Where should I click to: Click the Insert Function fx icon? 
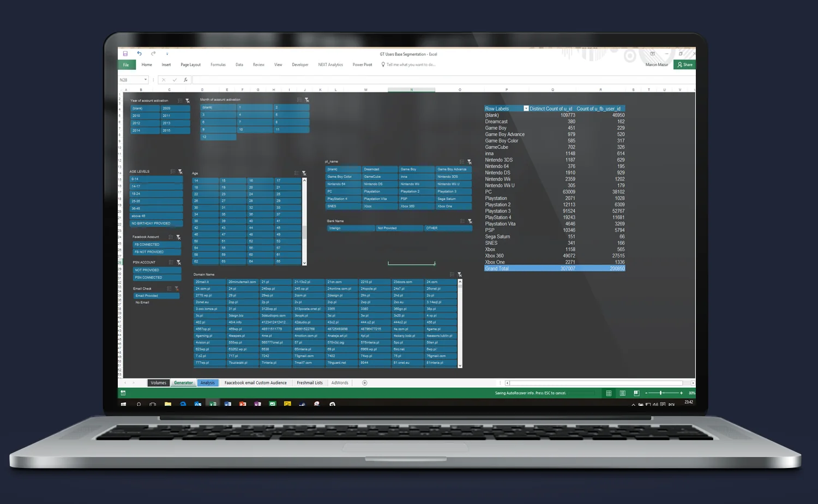point(185,80)
